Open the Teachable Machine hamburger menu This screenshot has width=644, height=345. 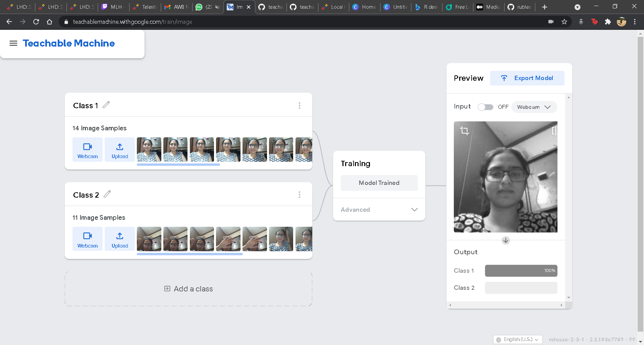[13, 43]
